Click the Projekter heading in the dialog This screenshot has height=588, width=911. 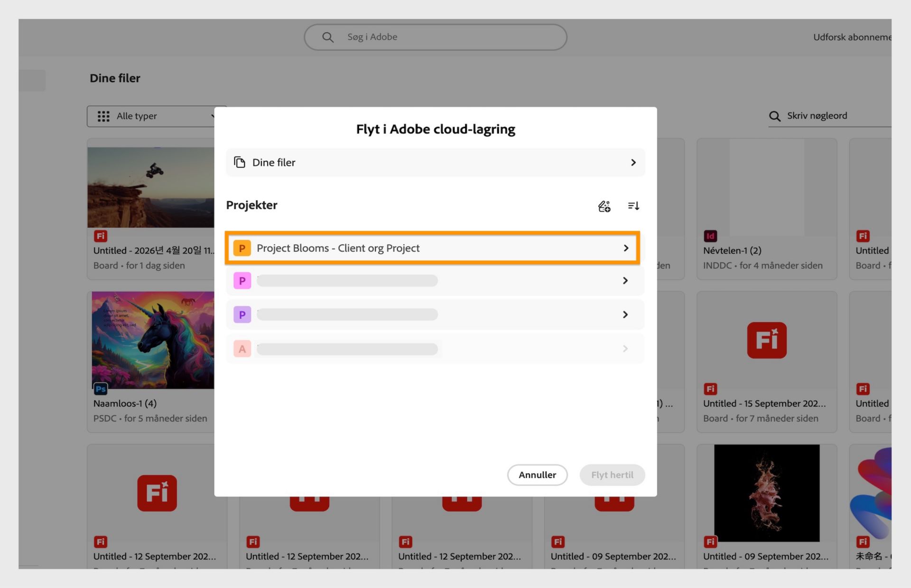251,205
